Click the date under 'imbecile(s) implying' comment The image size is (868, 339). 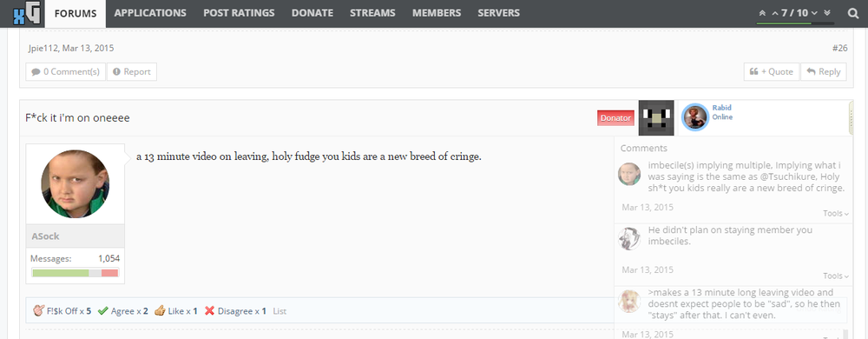(x=648, y=207)
